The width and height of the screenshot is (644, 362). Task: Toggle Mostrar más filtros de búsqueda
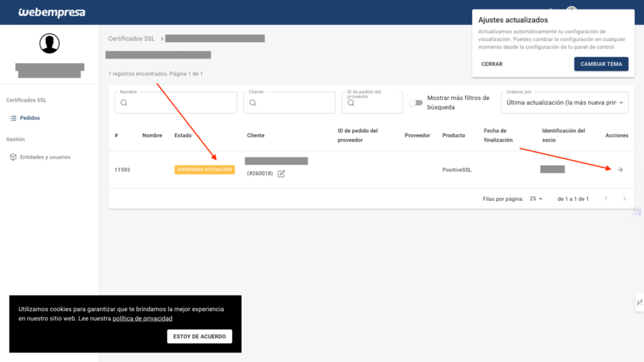click(416, 103)
